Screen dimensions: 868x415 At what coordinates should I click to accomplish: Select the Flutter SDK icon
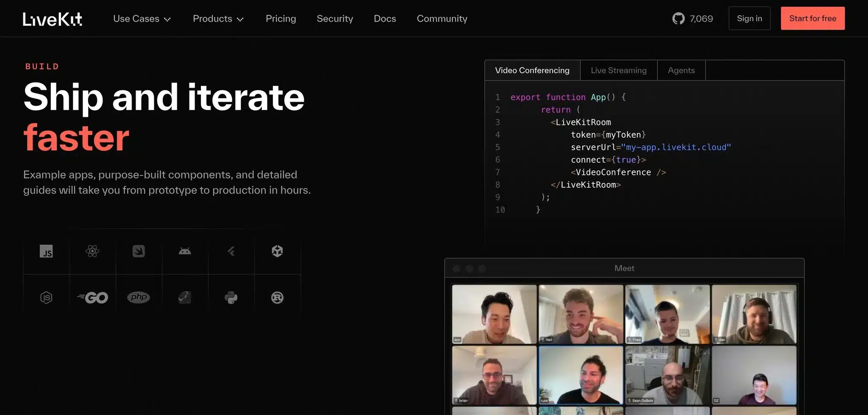(x=231, y=251)
